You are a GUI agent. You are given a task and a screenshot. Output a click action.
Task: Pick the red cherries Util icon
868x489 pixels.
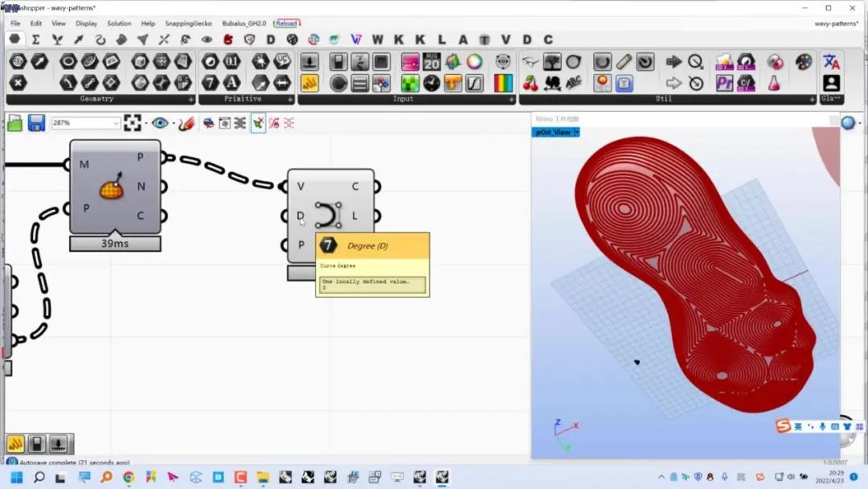[x=530, y=83]
